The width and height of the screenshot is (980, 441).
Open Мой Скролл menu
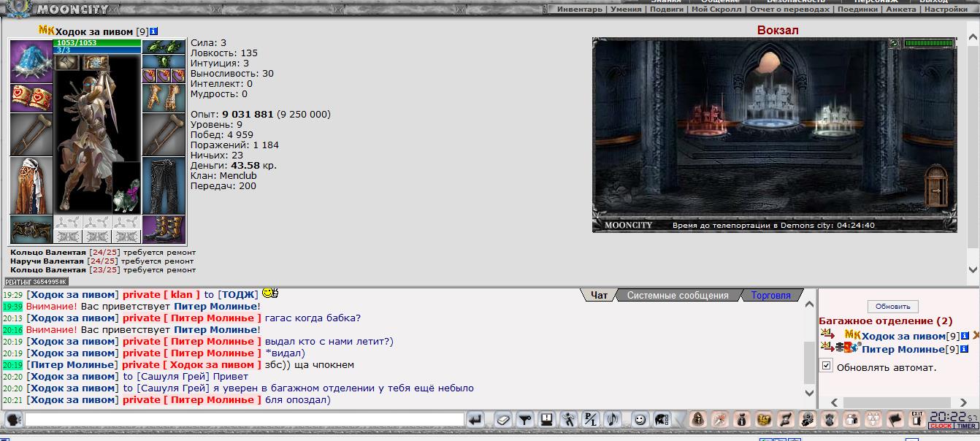[716, 9]
